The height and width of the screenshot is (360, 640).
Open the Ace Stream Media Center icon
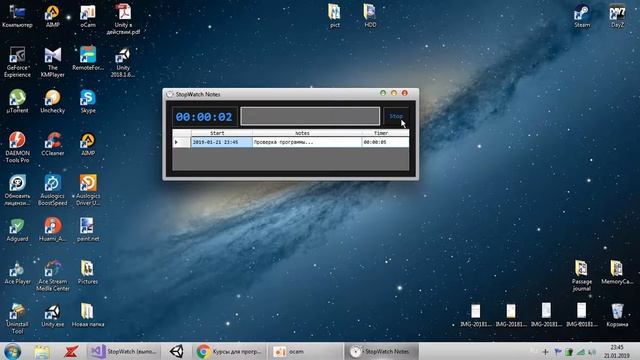53,276
